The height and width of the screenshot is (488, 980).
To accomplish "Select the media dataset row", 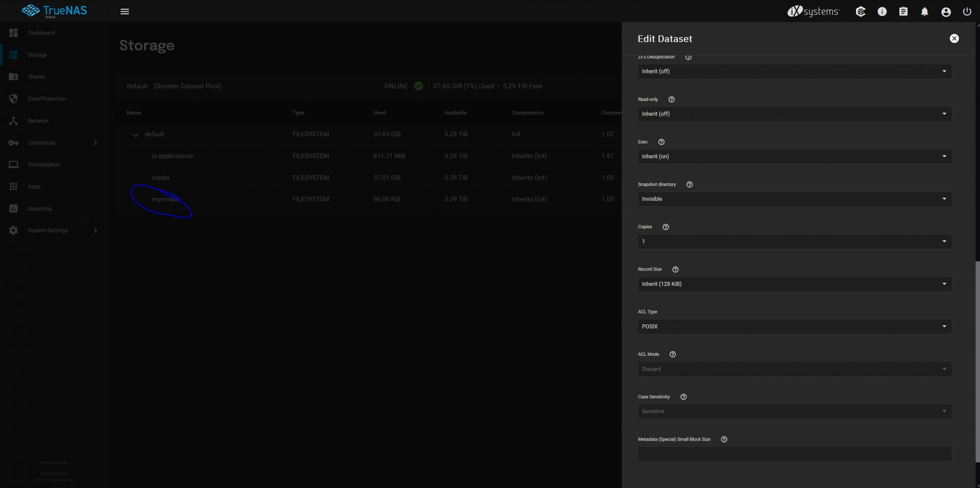I will click(x=368, y=178).
